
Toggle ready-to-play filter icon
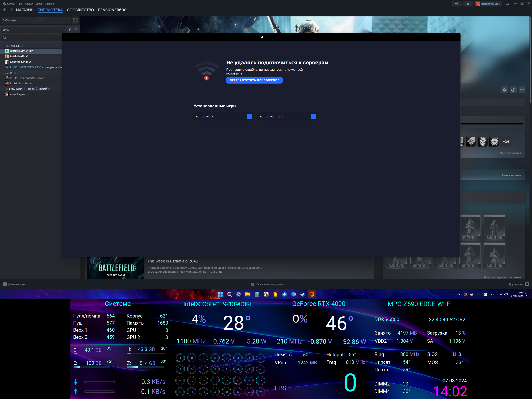tap(76, 30)
